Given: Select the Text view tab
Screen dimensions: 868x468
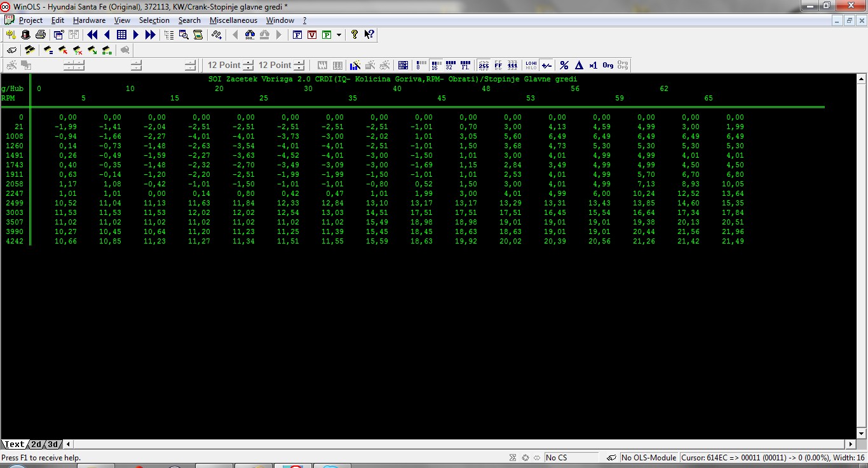Looking at the screenshot, I should 14,444.
